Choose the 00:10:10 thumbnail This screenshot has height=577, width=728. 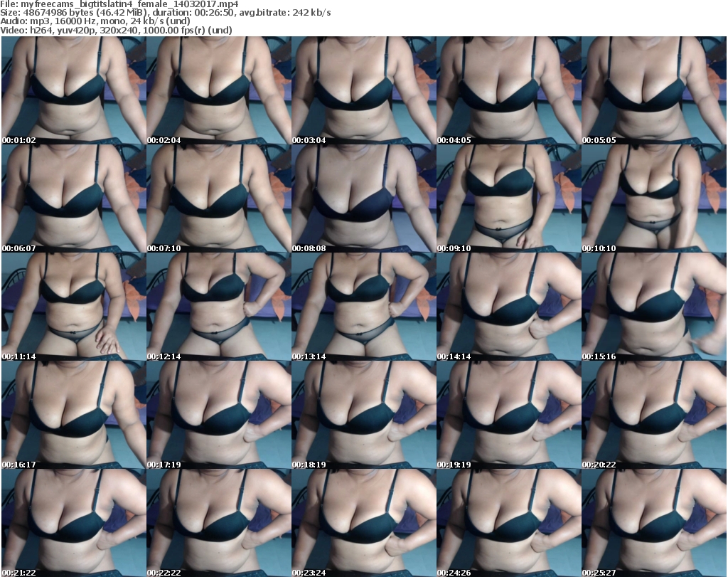click(x=654, y=198)
